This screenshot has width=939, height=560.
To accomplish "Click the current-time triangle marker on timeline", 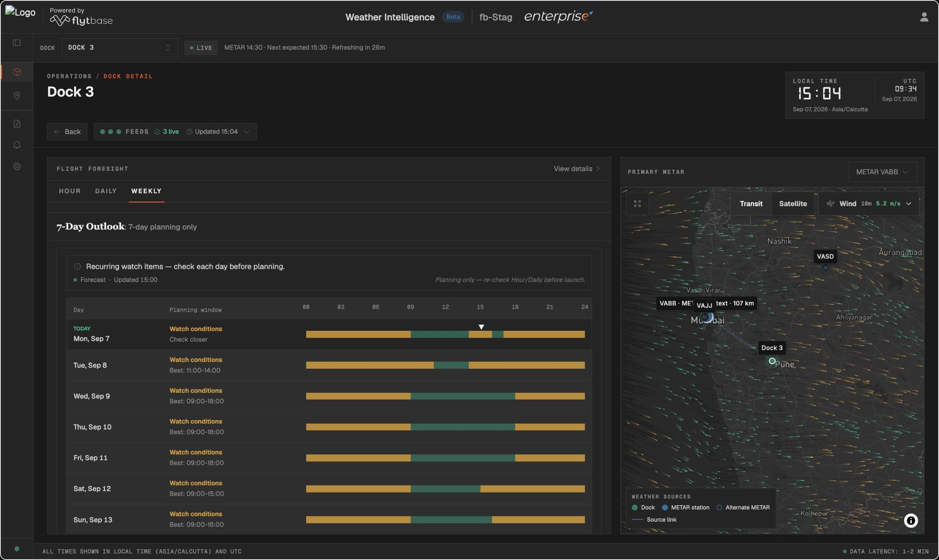I will point(481,327).
